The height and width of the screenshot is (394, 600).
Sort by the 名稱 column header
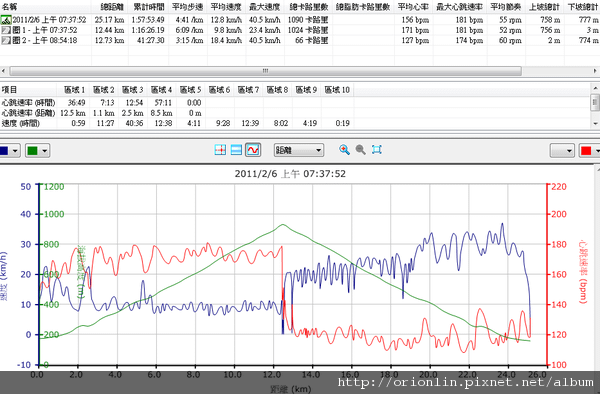(x=46, y=7)
